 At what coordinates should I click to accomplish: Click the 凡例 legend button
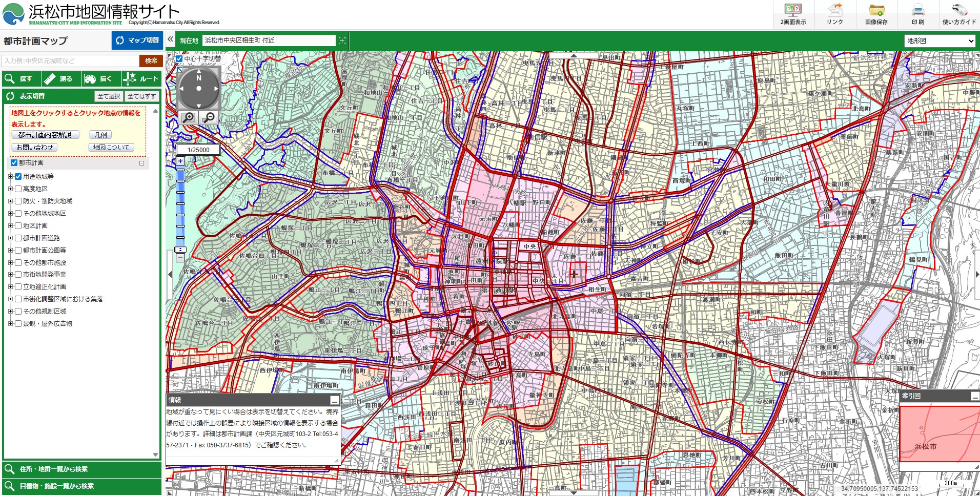coord(100,135)
